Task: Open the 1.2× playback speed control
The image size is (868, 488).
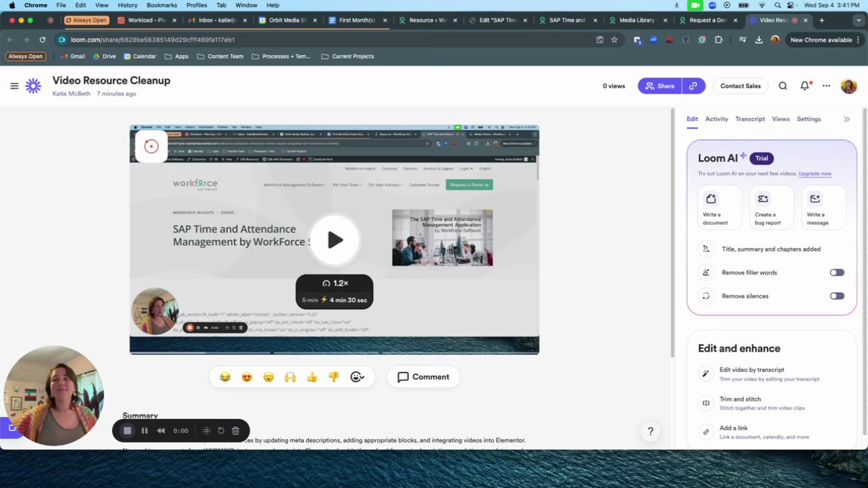Action: [334, 283]
